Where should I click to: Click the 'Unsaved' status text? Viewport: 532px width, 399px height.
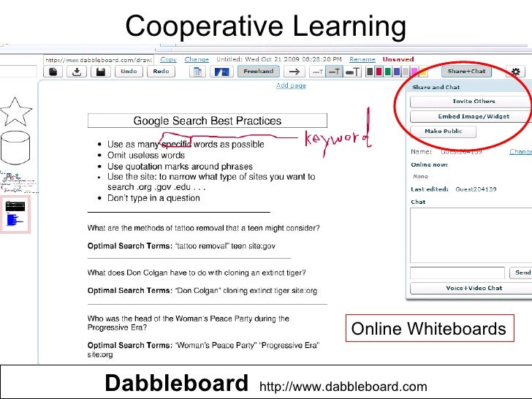(398, 59)
